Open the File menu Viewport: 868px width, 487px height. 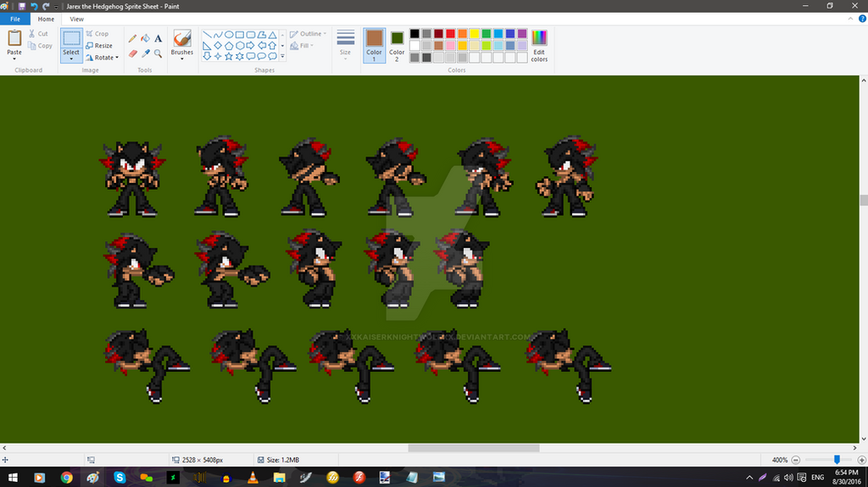click(15, 19)
